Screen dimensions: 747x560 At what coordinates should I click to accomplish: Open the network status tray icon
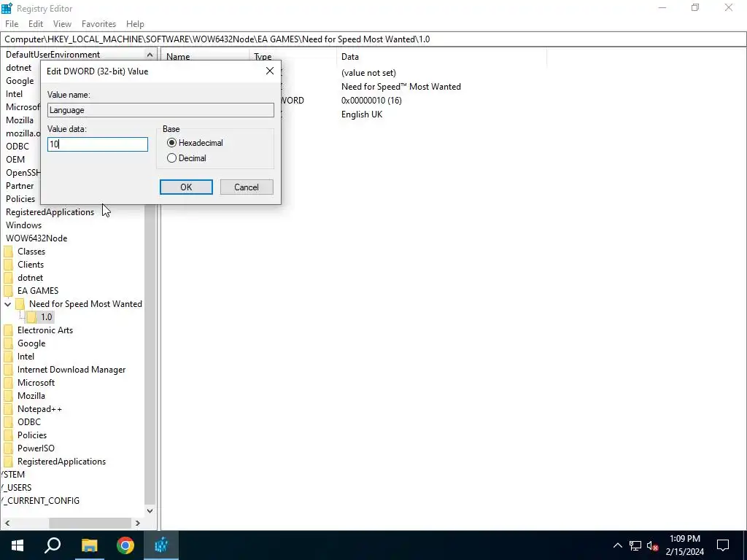coord(635,545)
